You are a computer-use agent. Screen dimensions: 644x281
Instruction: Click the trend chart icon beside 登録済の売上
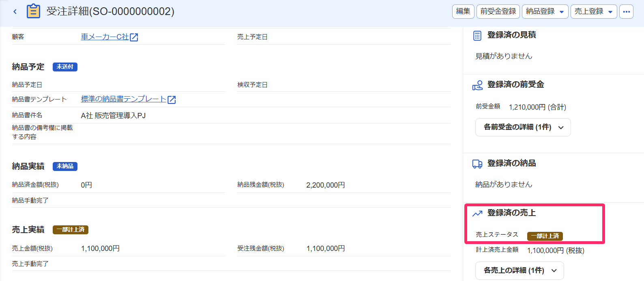477,213
